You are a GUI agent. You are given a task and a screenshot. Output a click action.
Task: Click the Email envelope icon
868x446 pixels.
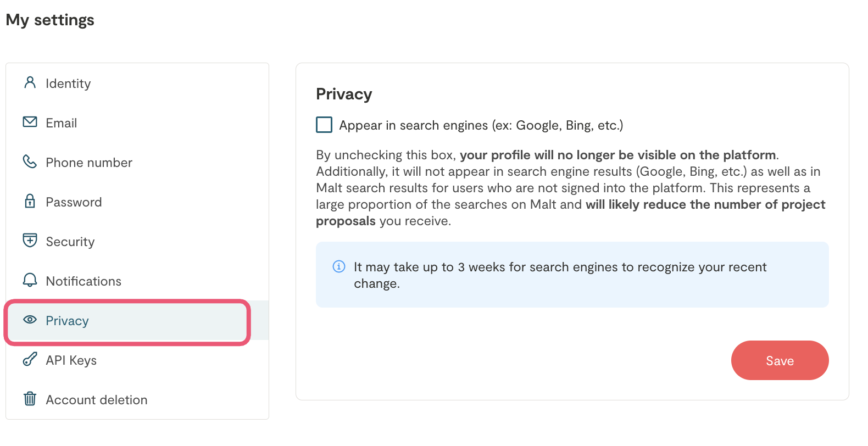click(30, 122)
